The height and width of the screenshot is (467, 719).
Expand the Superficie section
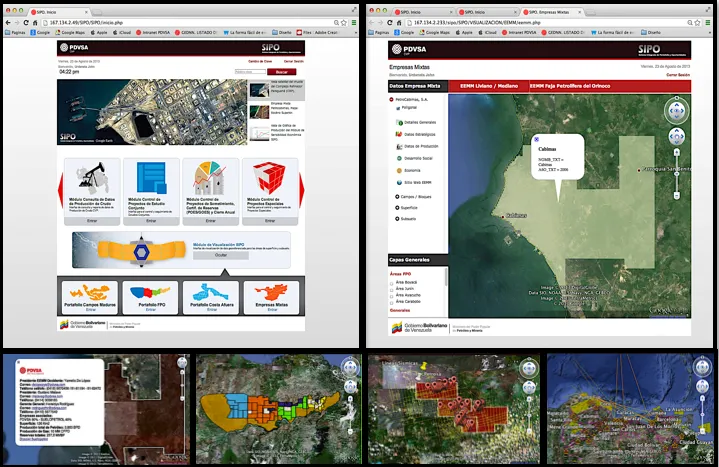pyautogui.click(x=397, y=208)
